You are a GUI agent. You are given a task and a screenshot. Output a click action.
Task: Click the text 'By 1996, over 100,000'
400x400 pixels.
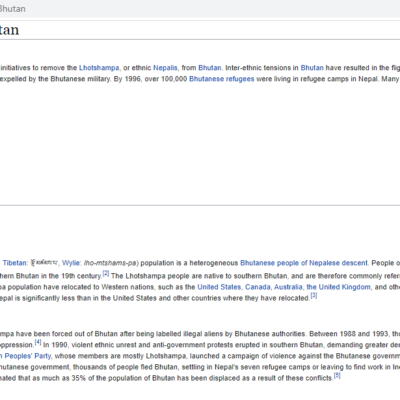150,79
